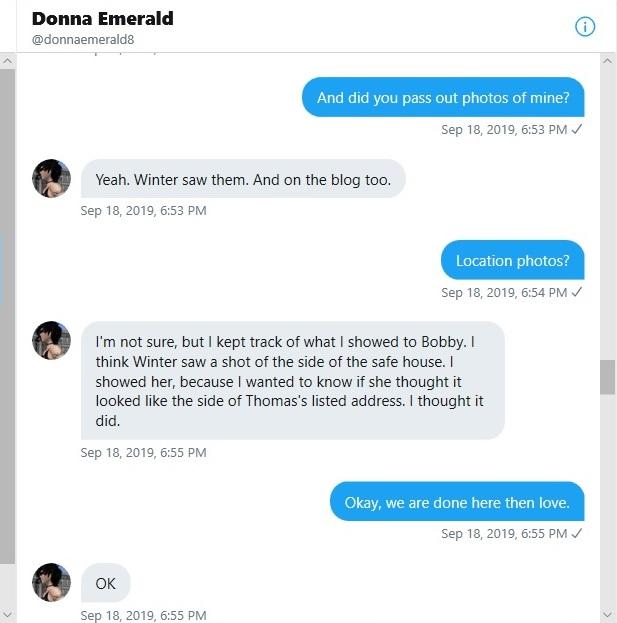The height and width of the screenshot is (623, 617).
Task: Click the 'And did you pass out photos' bubble
Action: 443,97
